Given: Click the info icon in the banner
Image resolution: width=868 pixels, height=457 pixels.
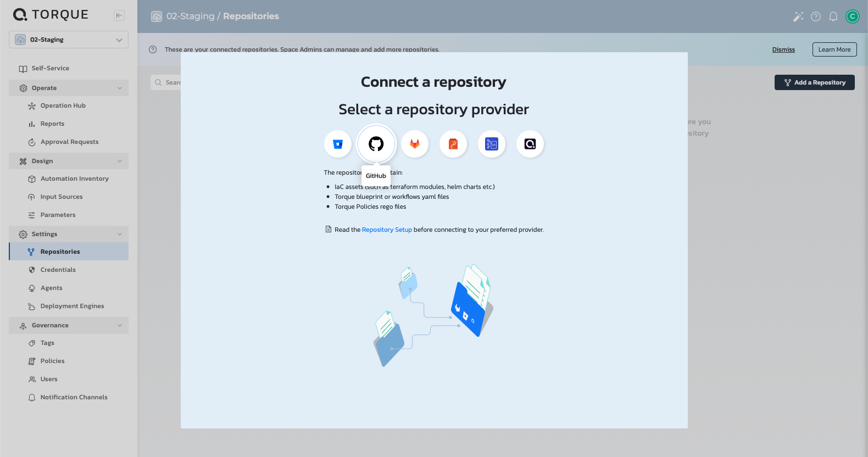Looking at the screenshot, I should tap(153, 49).
